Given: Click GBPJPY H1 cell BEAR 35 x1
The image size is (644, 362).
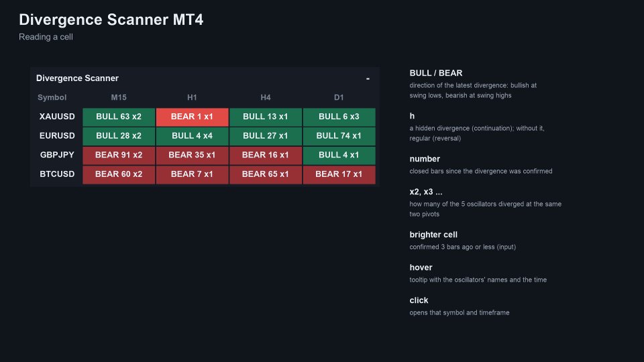Looking at the screenshot, I should (192, 155).
